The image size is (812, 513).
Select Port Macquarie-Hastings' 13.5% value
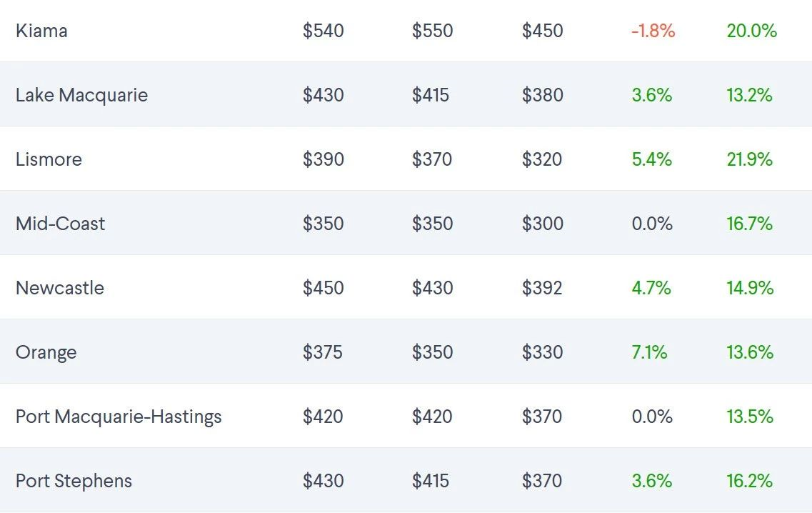(750, 417)
